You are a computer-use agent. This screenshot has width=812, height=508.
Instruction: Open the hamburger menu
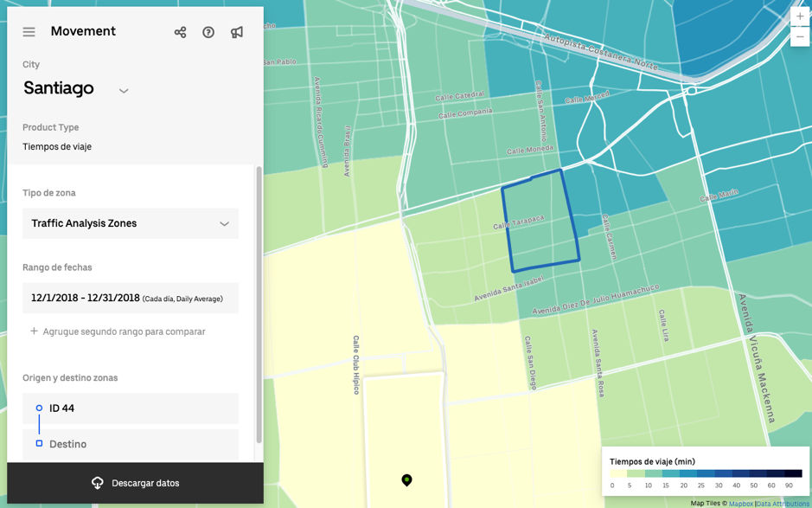click(x=29, y=32)
